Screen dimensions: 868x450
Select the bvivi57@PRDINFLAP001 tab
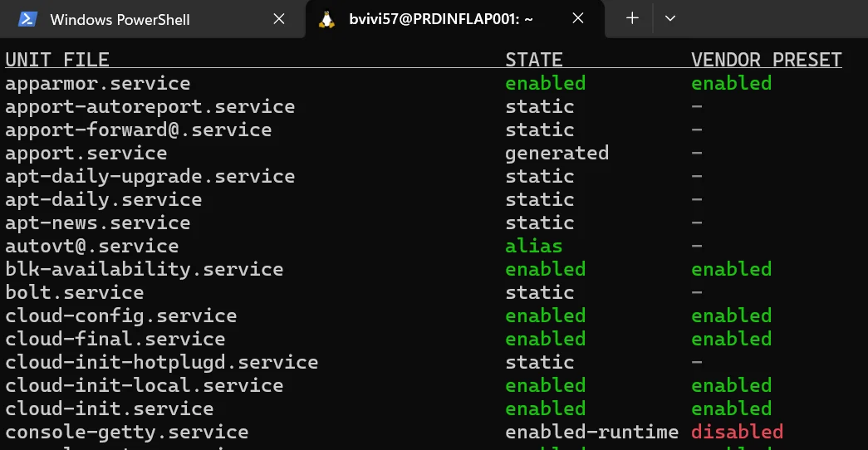tap(454, 19)
